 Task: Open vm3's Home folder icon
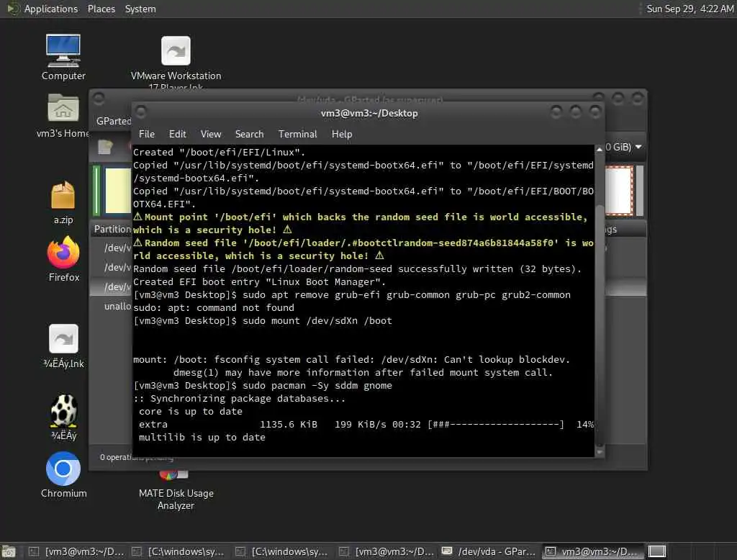(x=63, y=116)
